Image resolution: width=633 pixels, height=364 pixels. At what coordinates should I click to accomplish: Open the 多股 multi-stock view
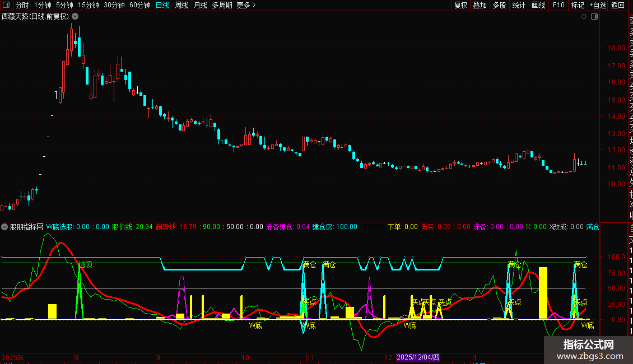499,6
